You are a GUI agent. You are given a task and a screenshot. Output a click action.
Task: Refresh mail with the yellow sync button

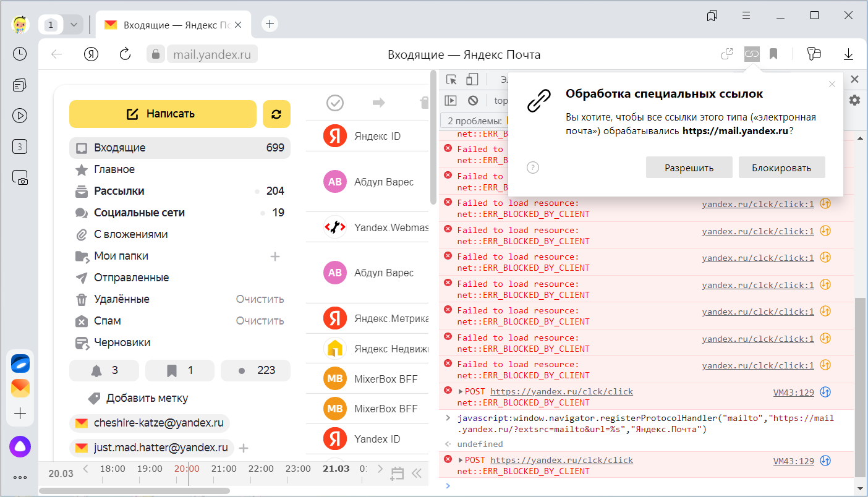click(x=276, y=114)
